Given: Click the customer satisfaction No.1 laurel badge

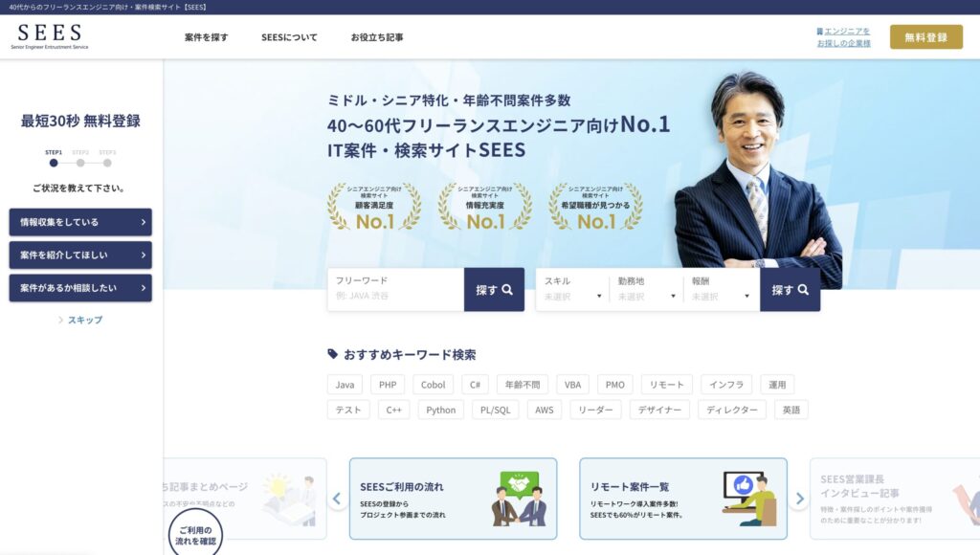Looking at the screenshot, I should pyautogui.click(x=374, y=207).
